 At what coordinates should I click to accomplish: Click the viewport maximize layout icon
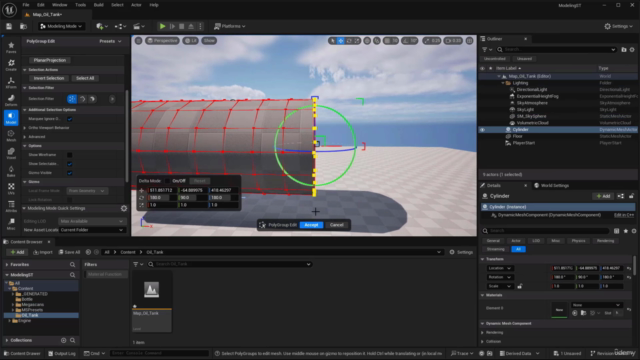click(x=469, y=41)
